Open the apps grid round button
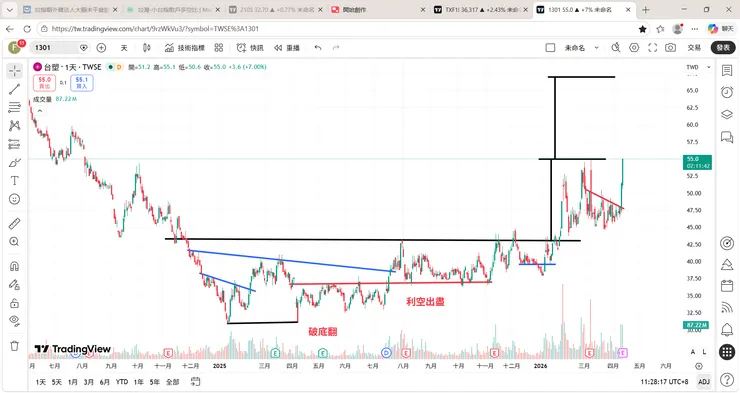This screenshot has height=393, width=740. 727,351
